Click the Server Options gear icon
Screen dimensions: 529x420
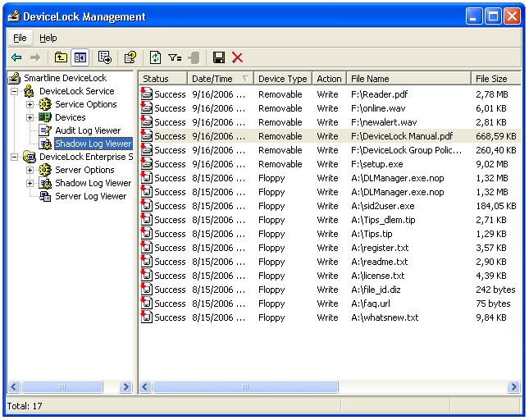45,170
